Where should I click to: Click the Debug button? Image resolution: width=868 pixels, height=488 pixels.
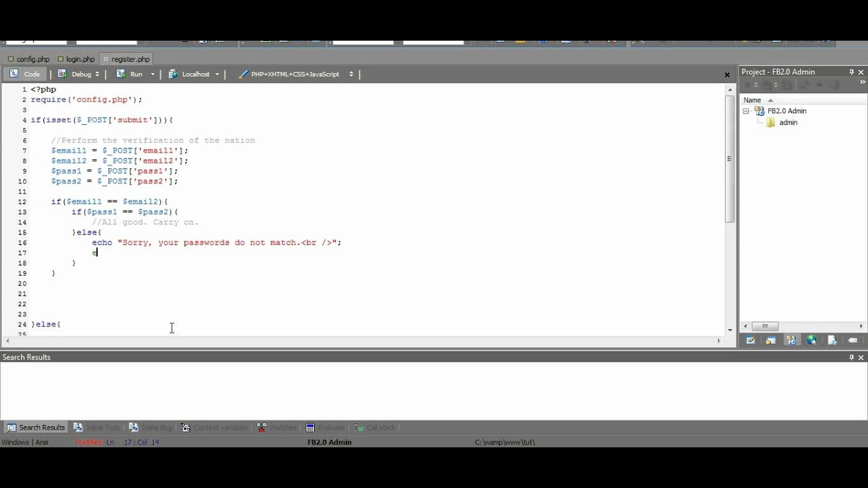[x=75, y=74]
